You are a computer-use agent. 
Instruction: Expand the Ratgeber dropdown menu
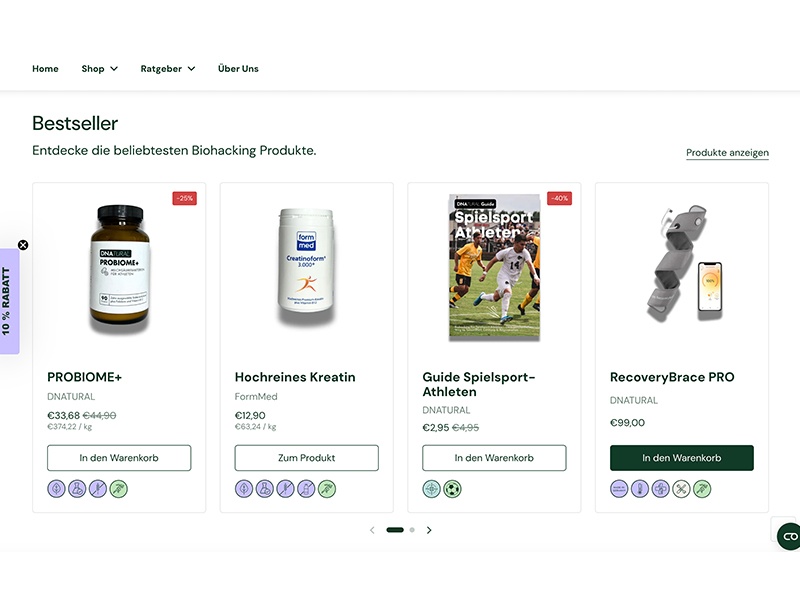[x=167, y=69]
